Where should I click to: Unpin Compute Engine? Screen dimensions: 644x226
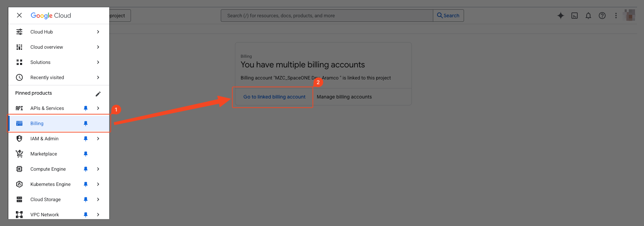pos(86,169)
